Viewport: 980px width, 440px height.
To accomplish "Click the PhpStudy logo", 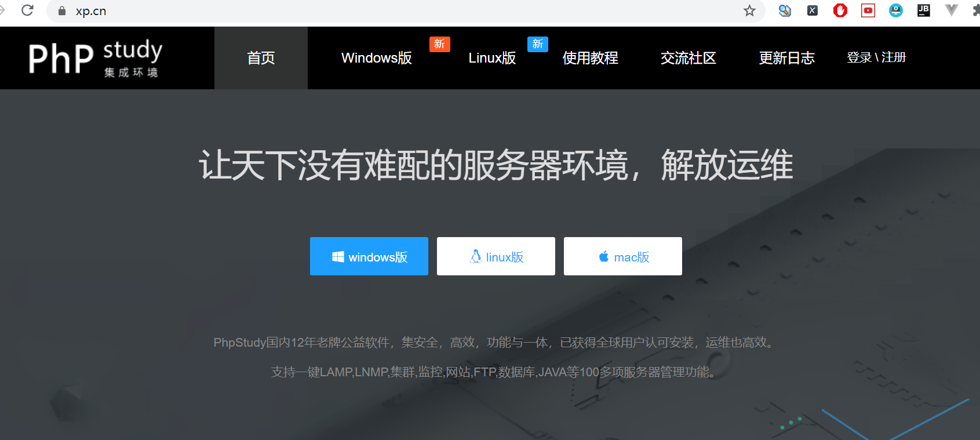I will [96, 58].
